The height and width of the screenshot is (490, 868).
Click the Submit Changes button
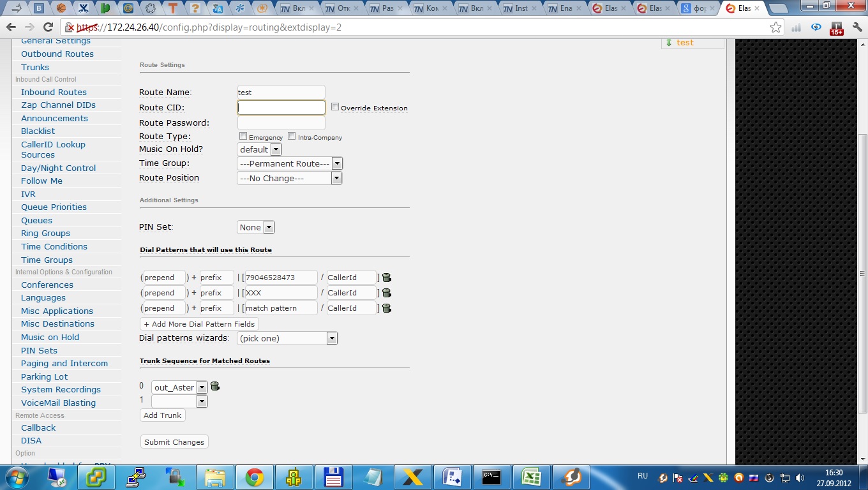174,442
